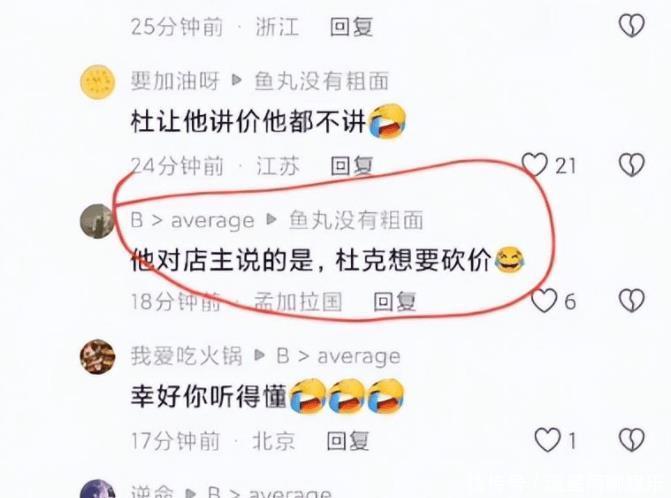Dislike 我爱吃火锅's comment with broken heart
The image size is (671, 498).
pyautogui.click(x=632, y=440)
